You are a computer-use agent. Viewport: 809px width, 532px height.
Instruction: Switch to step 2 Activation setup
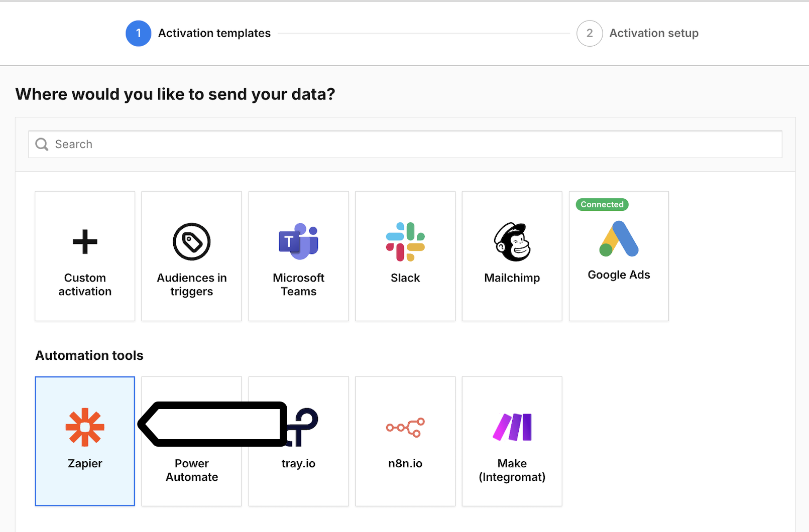tap(638, 33)
